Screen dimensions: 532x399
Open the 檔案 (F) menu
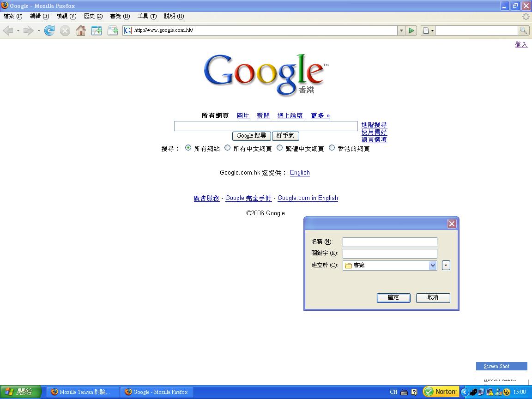13,16
